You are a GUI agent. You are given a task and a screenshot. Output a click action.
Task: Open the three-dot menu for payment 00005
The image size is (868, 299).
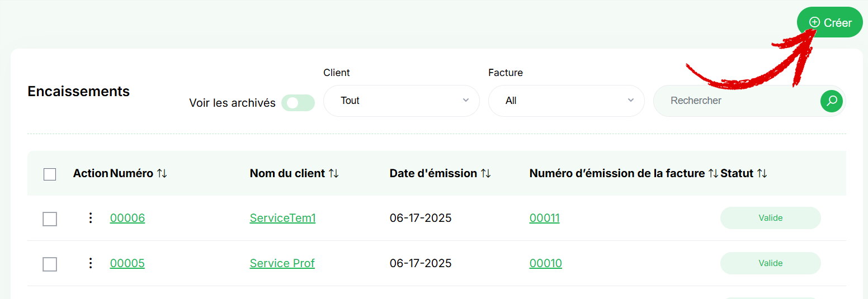[91, 263]
